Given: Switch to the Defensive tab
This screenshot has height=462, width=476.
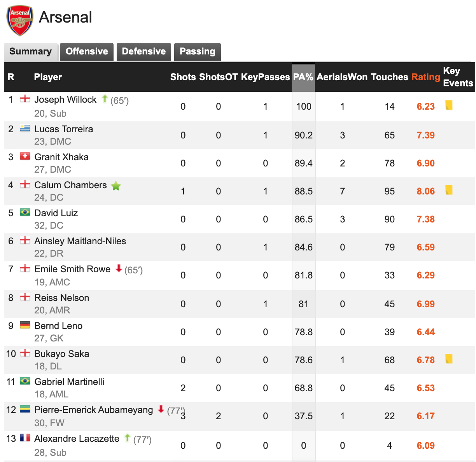Looking at the screenshot, I should 144,51.
